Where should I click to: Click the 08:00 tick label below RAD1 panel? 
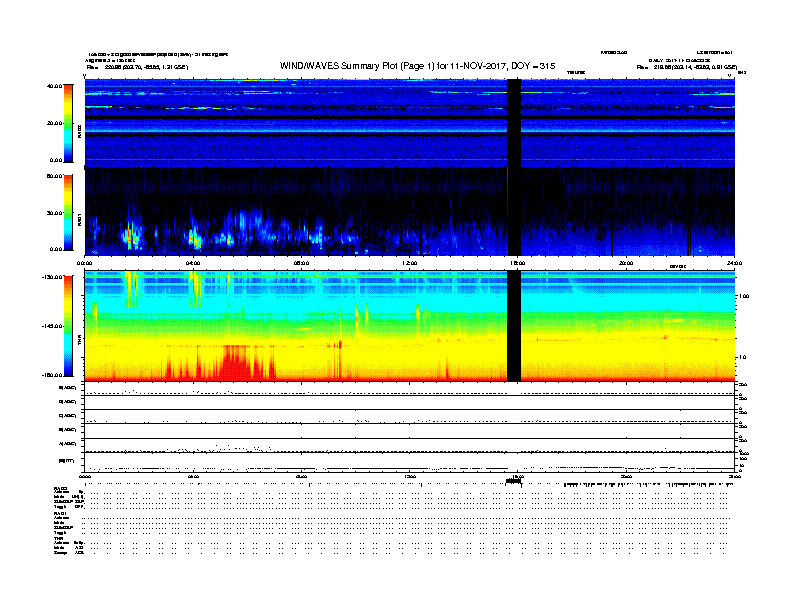(301, 263)
